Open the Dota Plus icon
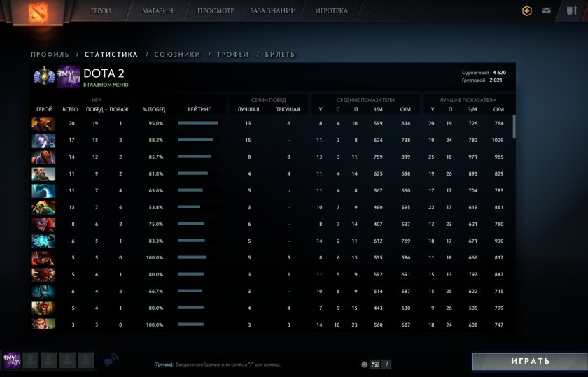Screen dimensions: 588x377 (x=527, y=11)
